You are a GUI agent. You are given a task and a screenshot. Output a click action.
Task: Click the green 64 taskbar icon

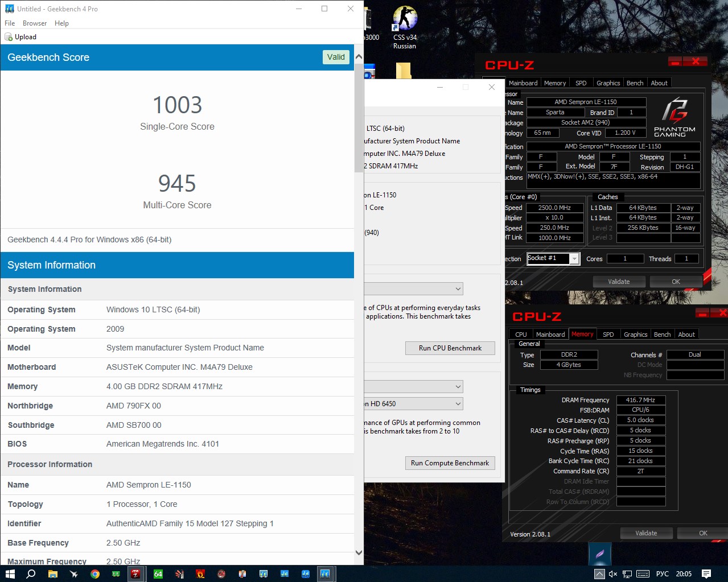(x=158, y=573)
